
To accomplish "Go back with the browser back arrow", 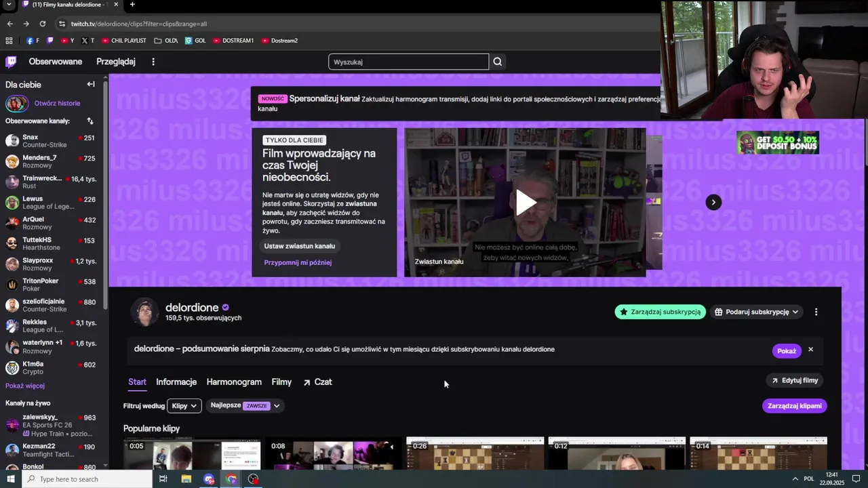I will coord(9,24).
